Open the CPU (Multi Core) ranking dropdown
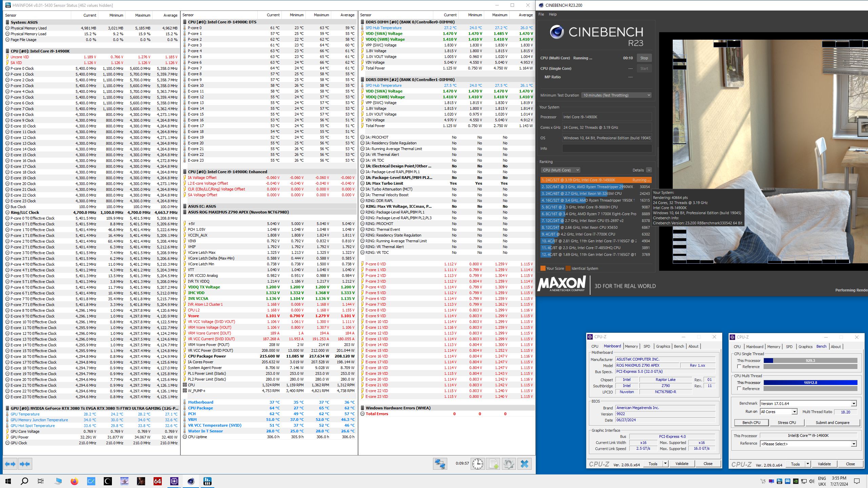 (560, 170)
